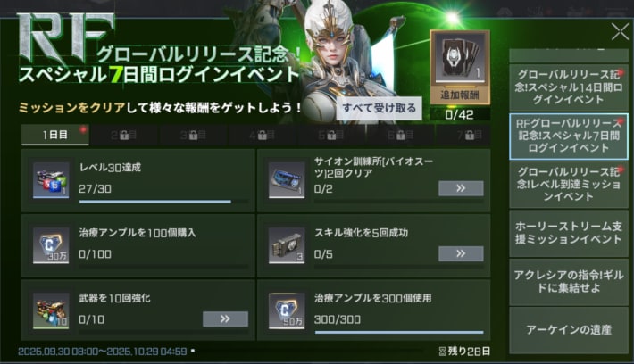Go to サイオン訓練所 mission via arrow button
The width and height of the screenshot is (634, 364).
point(461,188)
